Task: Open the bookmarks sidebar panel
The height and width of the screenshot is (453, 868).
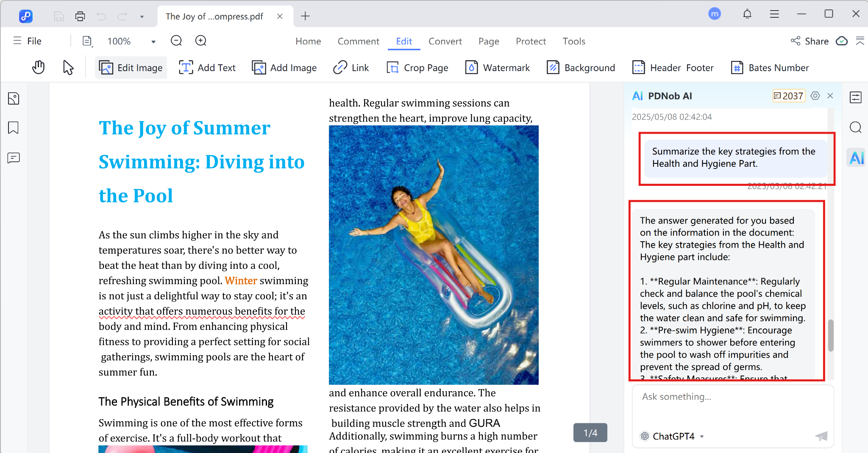Action: tap(14, 128)
